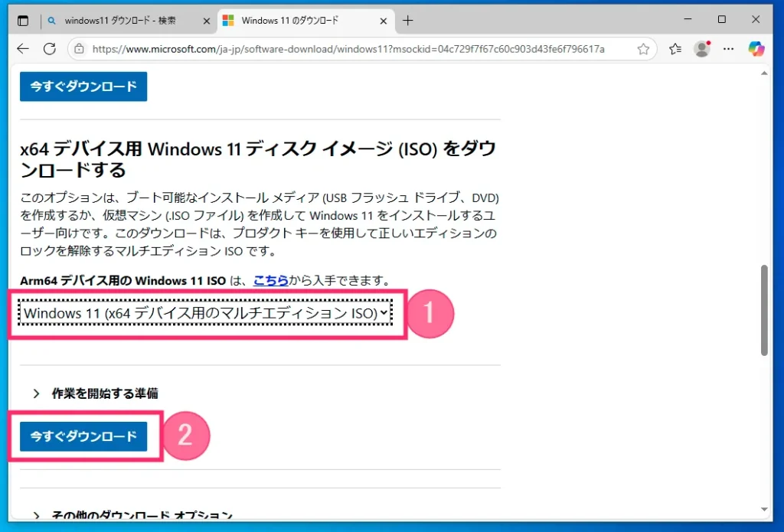The width and height of the screenshot is (784, 532).
Task: Click the scrollbar up arrow
Action: [764, 73]
